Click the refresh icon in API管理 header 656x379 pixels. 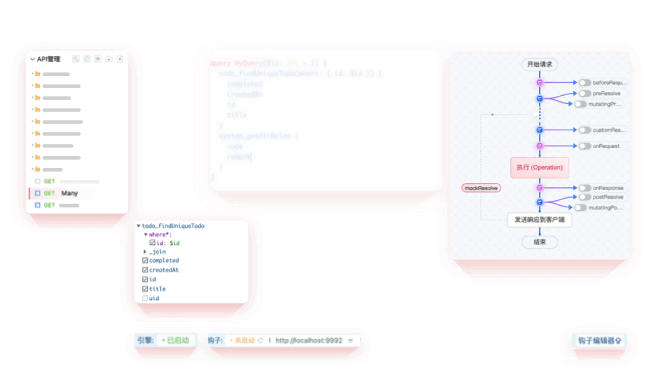click(87, 59)
